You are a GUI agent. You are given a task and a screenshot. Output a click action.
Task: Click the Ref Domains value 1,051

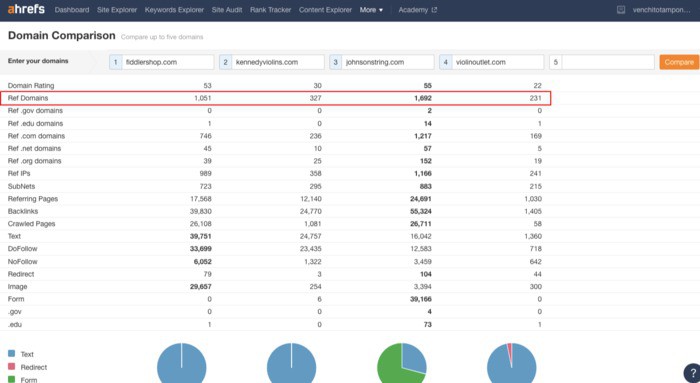(x=203, y=98)
